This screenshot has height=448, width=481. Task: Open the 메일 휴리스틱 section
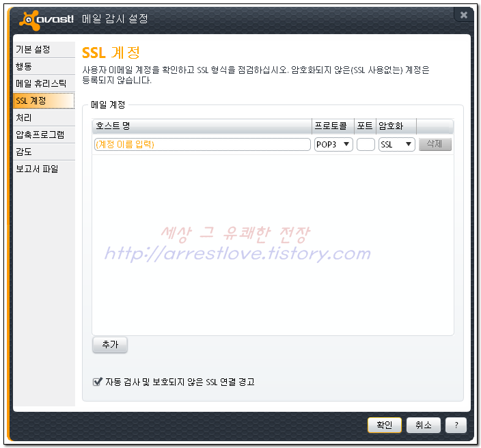coord(44,83)
